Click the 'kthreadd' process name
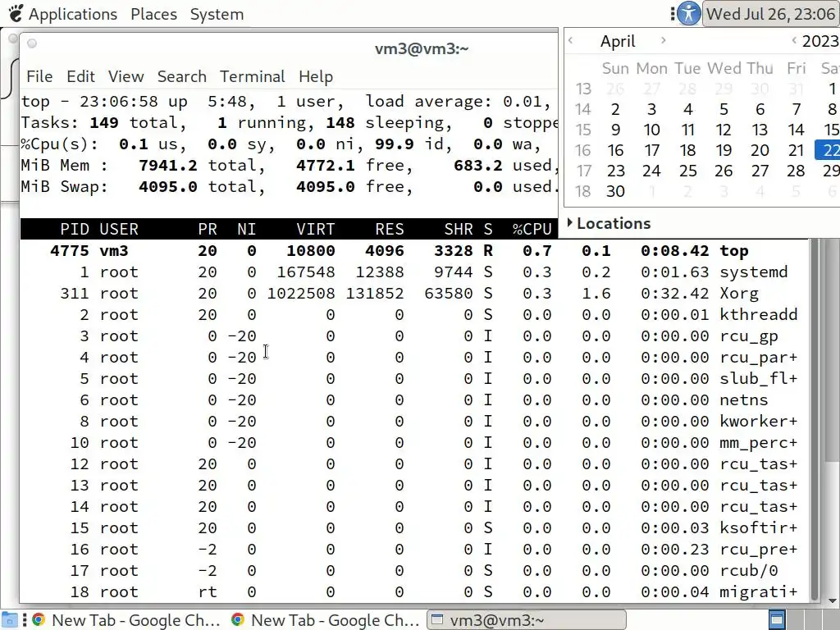 point(759,314)
